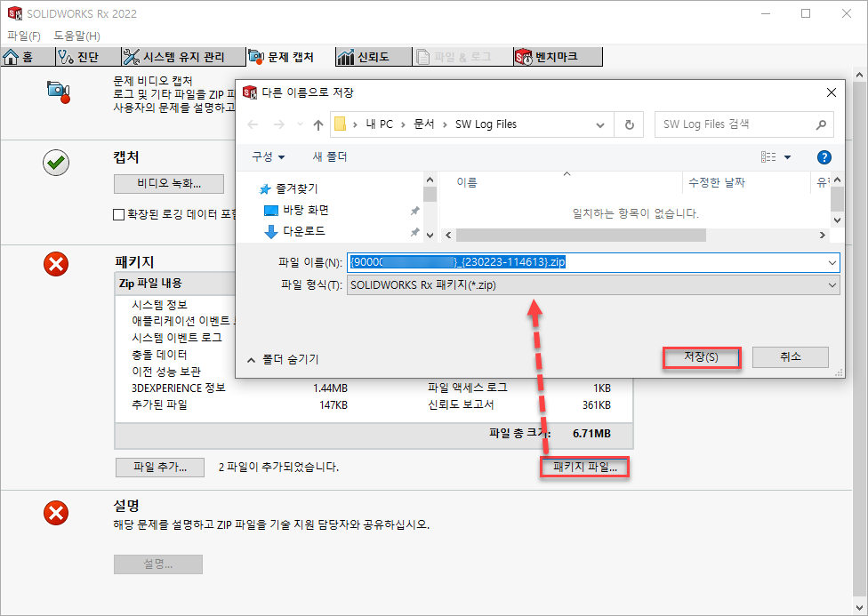Image resolution: width=868 pixels, height=616 pixels.
Task: Click the 다운로드 pin icon
Action: 414,233
